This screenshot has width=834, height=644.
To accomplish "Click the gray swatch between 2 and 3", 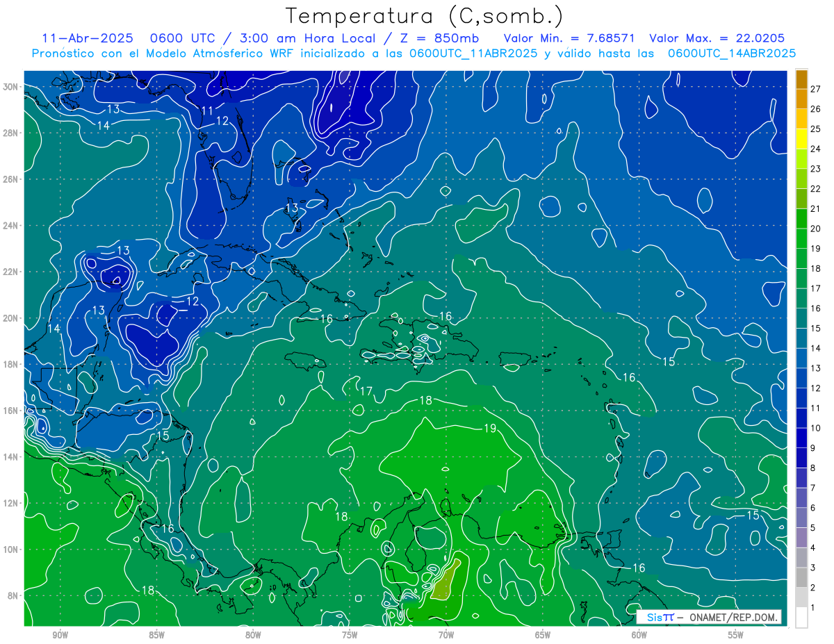I will [801, 578].
